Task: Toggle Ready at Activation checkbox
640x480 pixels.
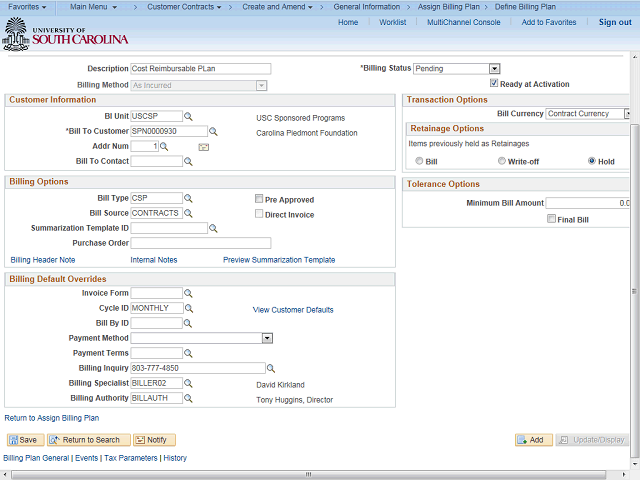Action: click(x=494, y=83)
